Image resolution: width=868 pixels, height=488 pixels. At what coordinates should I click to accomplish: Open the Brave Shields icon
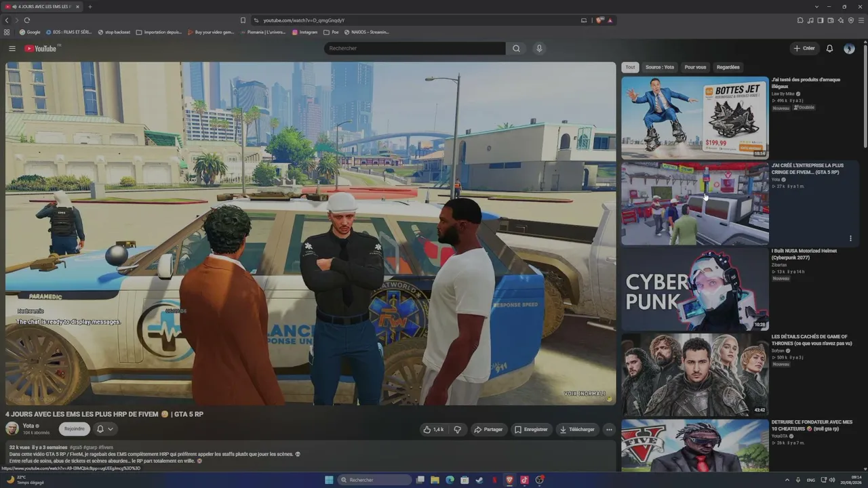point(599,20)
